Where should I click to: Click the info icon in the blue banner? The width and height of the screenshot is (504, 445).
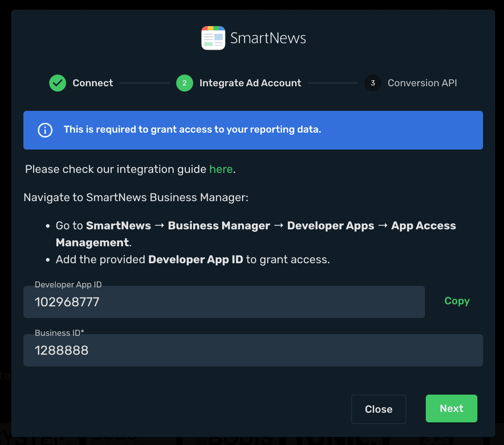point(45,130)
